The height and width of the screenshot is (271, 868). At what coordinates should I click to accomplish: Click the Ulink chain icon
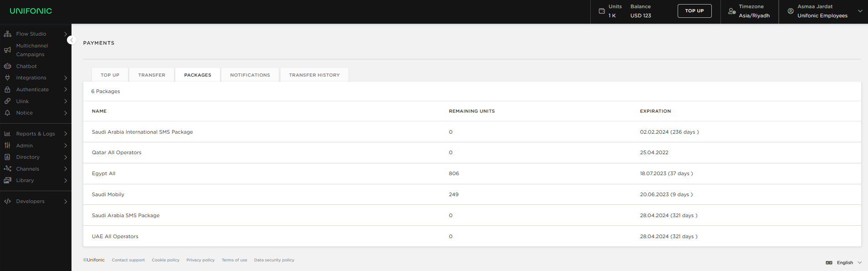click(x=7, y=101)
